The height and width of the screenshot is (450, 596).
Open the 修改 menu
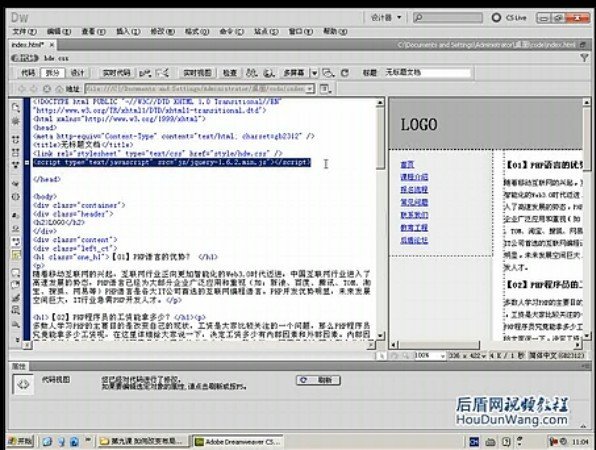(x=162, y=32)
